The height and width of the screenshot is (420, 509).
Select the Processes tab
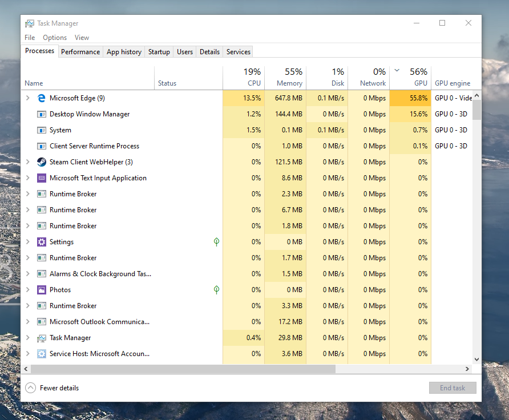tap(39, 51)
